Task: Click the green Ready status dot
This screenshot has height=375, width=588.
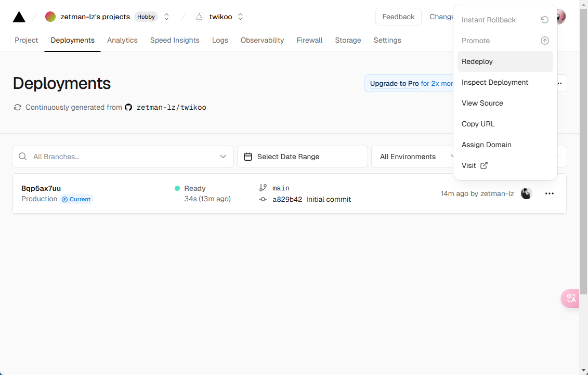Action: point(177,188)
